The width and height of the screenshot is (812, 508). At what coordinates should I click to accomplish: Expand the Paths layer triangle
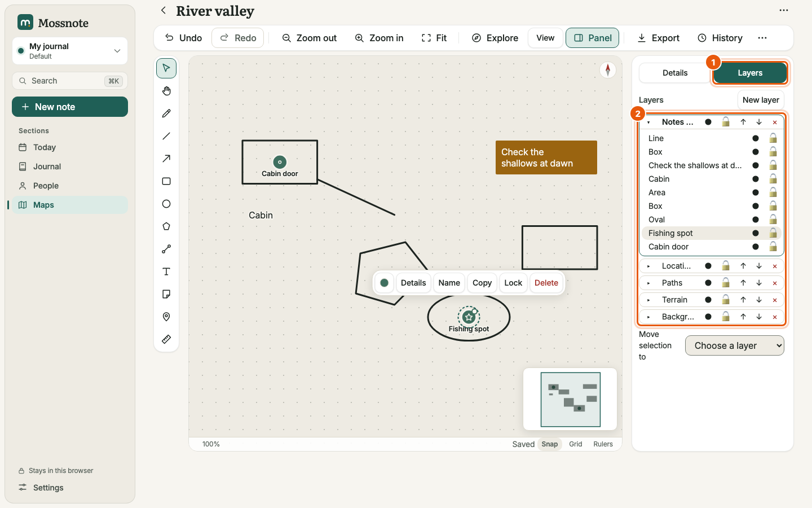pyautogui.click(x=649, y=283)
